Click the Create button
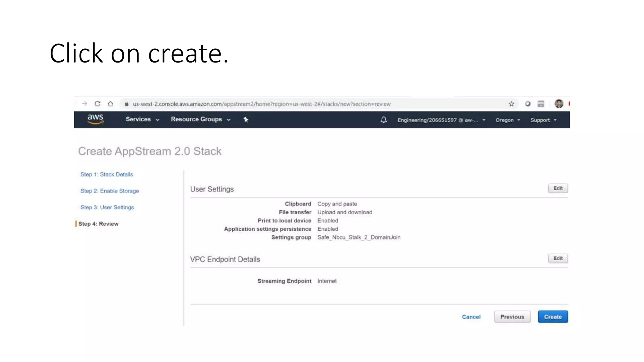The image size is (644, 362). [x=553, y=317]
